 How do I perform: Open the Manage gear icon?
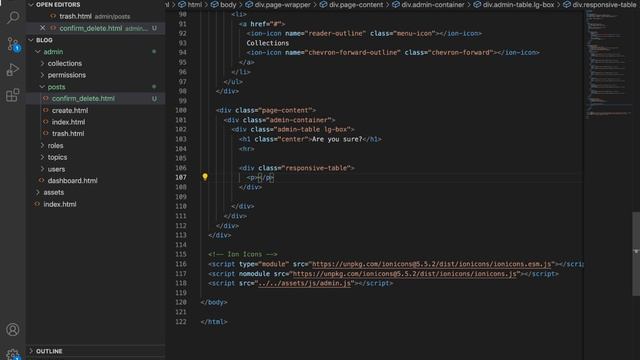pyautogui.click(x=13, y=354)
